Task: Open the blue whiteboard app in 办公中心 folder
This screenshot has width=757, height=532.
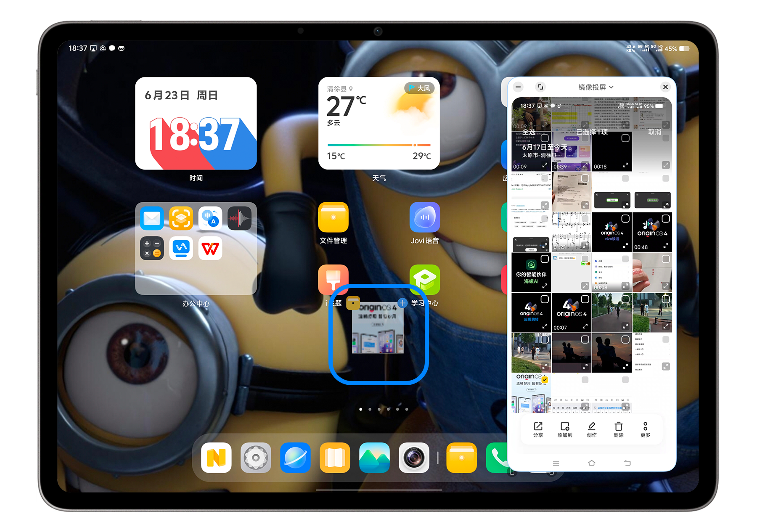Action: tap(181, 248)
